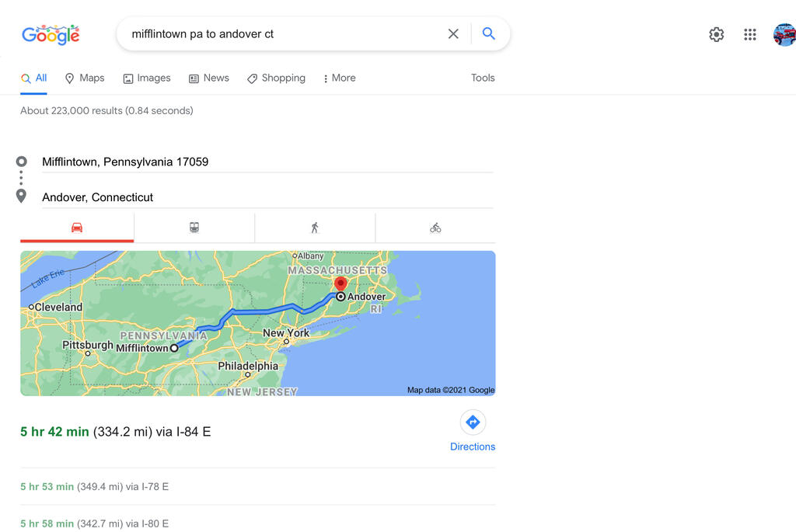Screen dimensions: 796x532
Task: Open the Settings gear icon
Action: (716, 34)
